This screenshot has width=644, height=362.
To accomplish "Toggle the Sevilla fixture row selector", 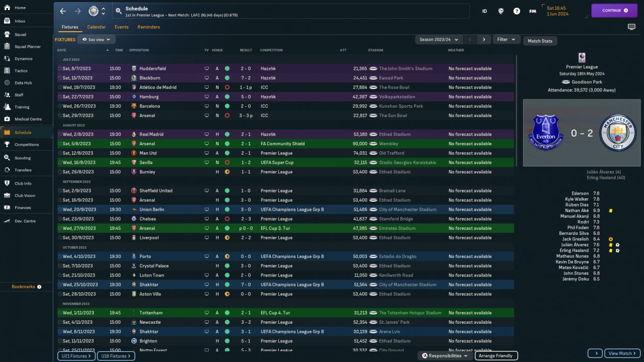I will (60, 162).
